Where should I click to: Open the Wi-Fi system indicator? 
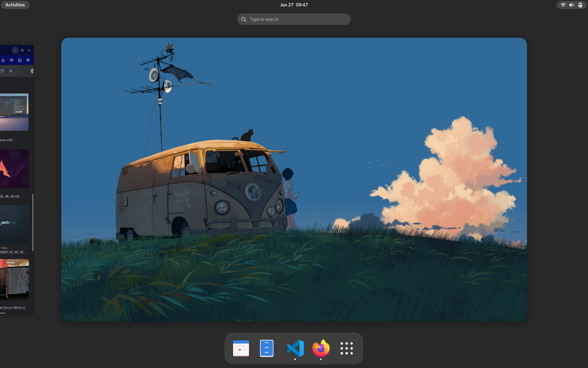(x=563, y=5)
